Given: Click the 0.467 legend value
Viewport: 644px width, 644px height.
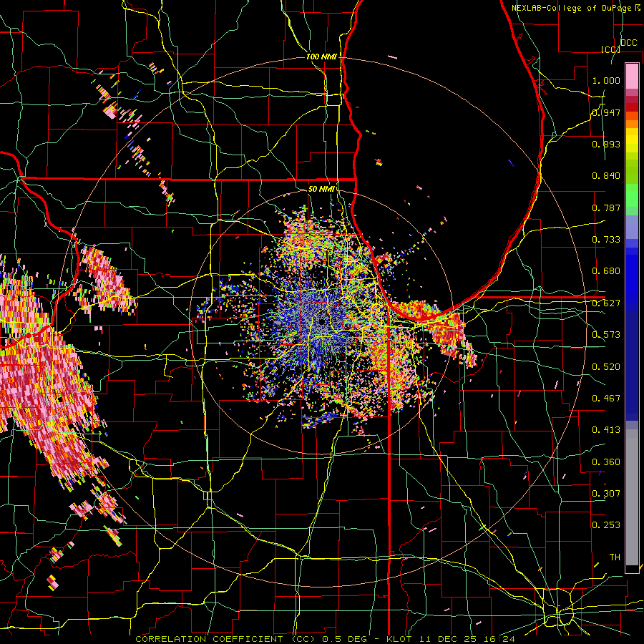Looking at the screenshot, I should (606, 399).
